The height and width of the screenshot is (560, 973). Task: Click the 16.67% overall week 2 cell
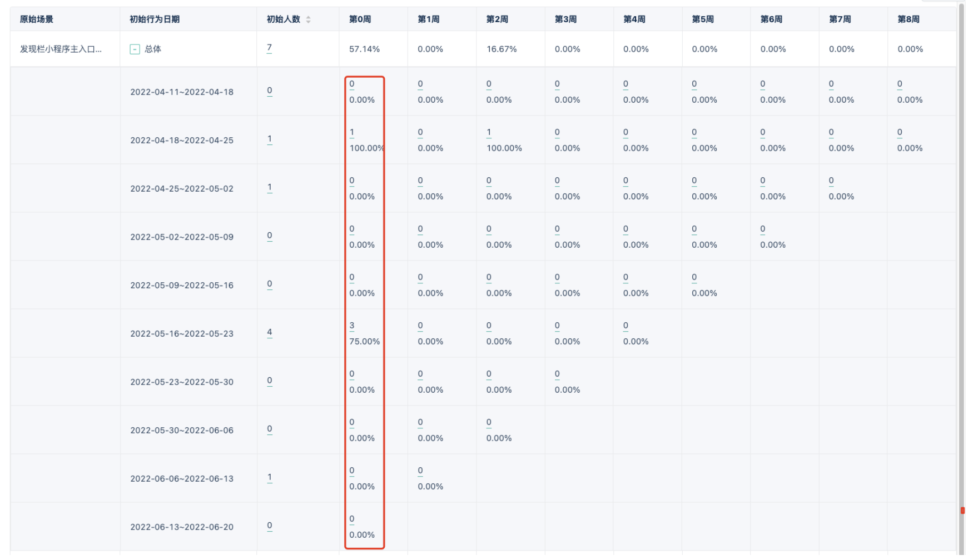501,49
